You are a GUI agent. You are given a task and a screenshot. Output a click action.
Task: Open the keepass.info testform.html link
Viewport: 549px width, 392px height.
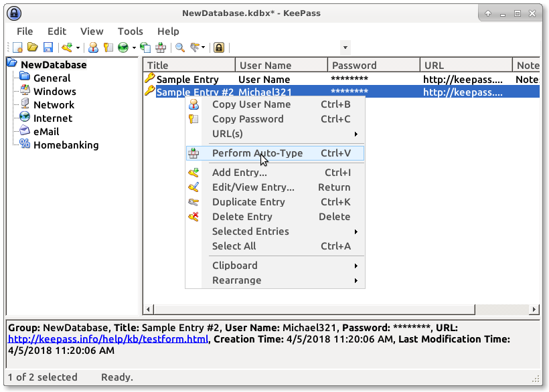[x=108, y=339]
